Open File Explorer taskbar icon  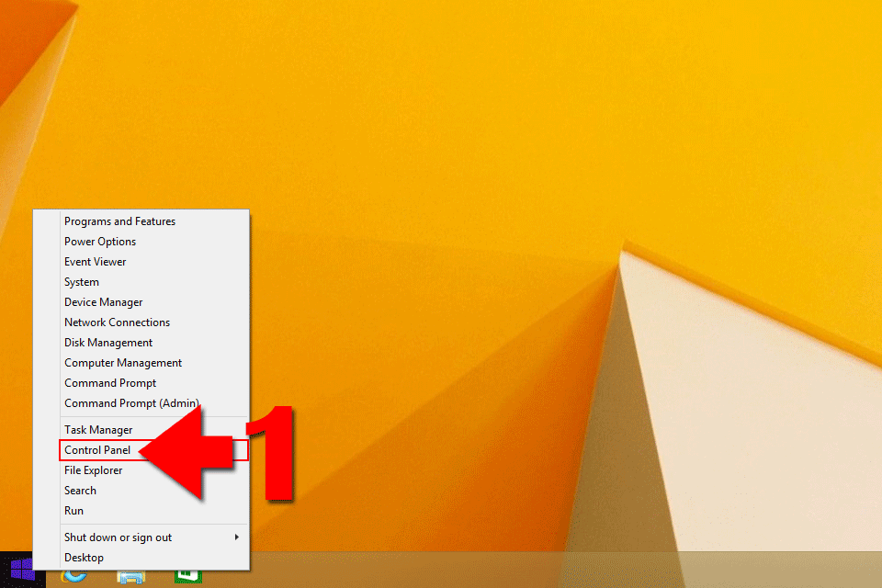point(130,578)
